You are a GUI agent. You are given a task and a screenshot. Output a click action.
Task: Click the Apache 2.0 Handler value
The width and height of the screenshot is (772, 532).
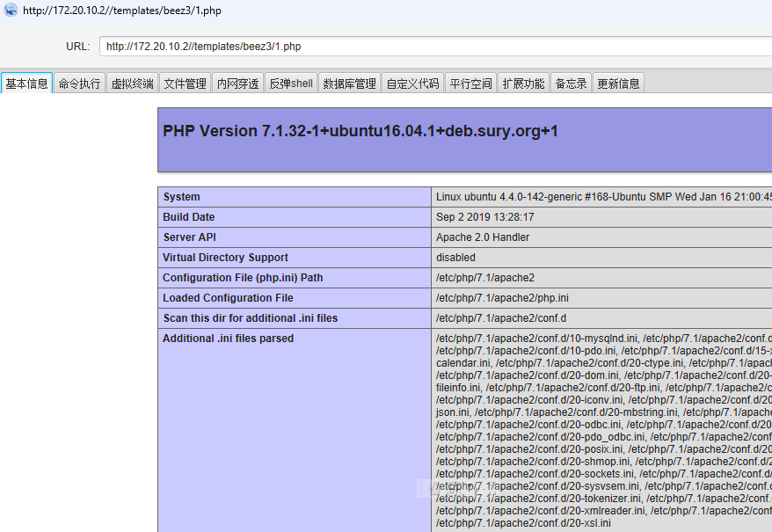point(483,237)
